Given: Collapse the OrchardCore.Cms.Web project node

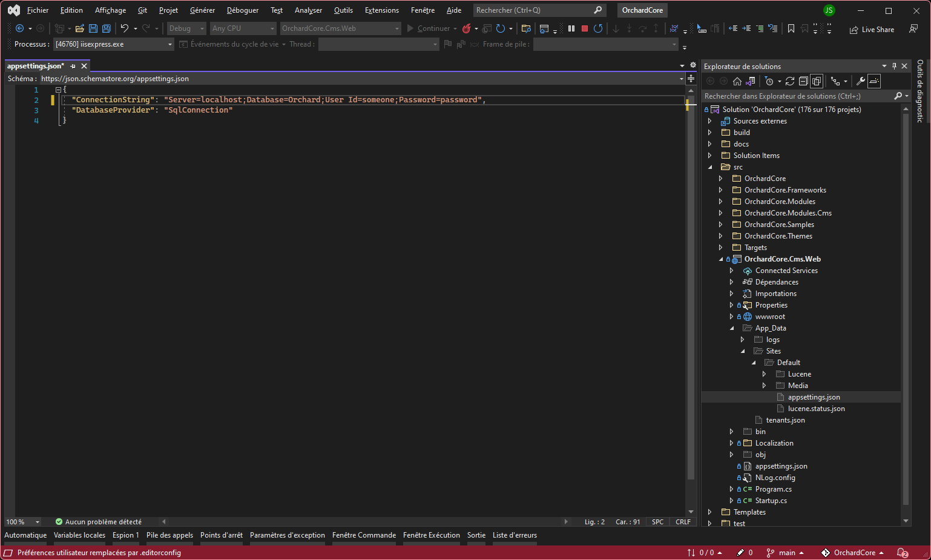Looking at the screenshot, I should pos(721,259).
